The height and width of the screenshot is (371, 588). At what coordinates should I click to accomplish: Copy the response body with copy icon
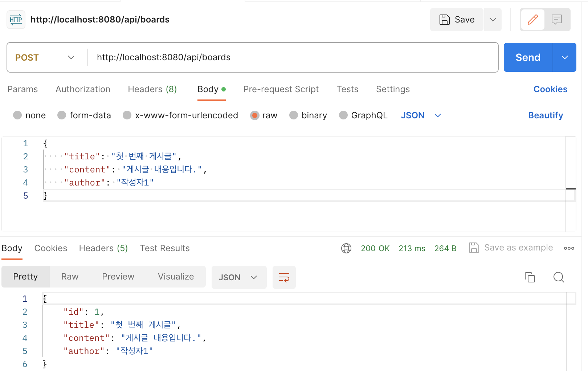coord(530,277)
